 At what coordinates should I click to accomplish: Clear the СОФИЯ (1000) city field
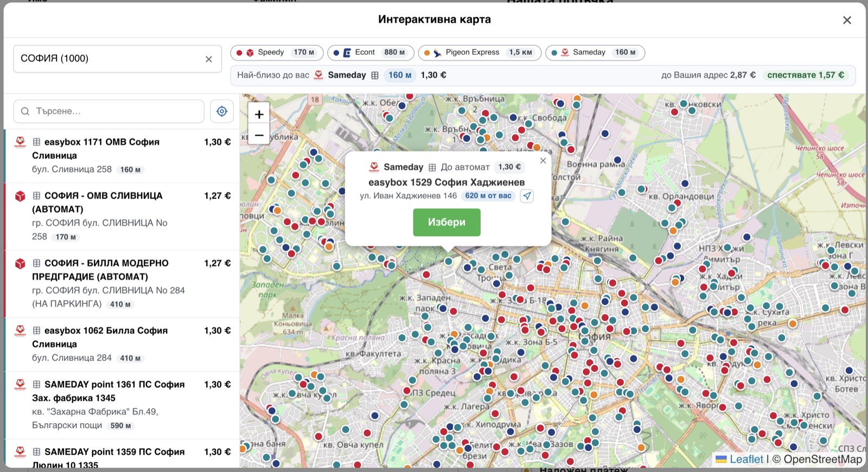[209, 59]
